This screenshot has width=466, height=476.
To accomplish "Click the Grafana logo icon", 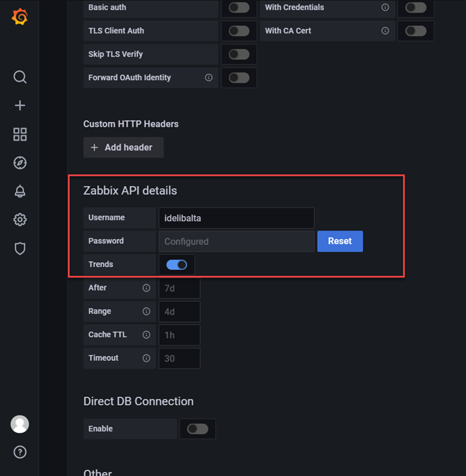I will 20,17.
